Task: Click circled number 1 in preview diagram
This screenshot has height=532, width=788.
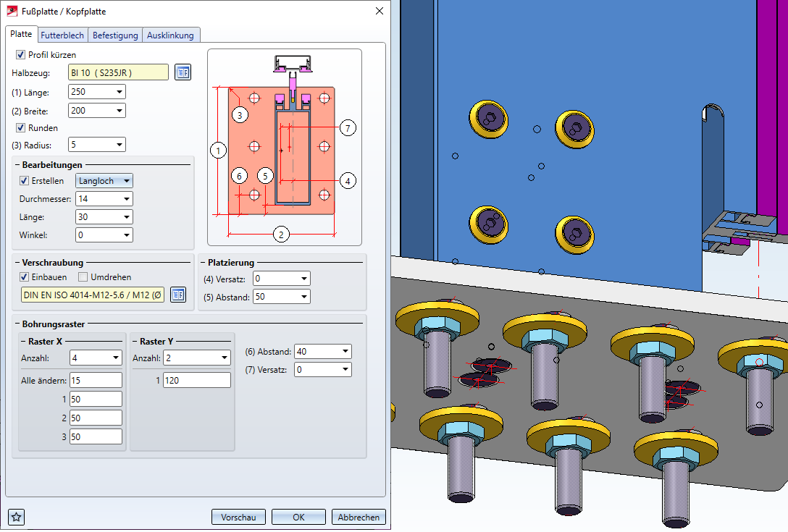Action: [217, 151]
